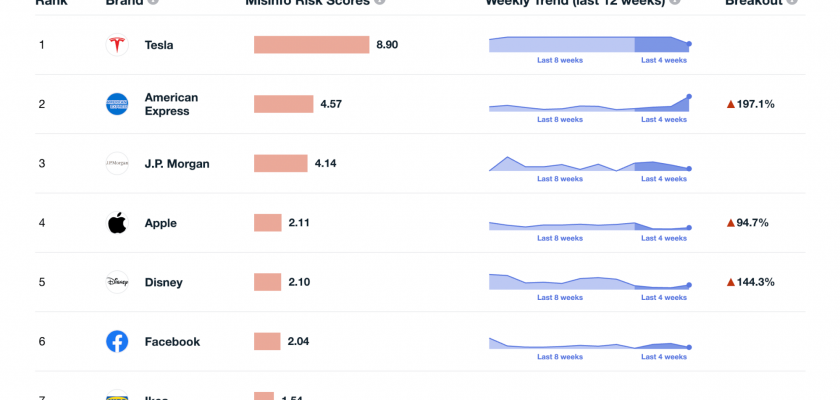
Task: Click "Last 4 weeks" label under Disney trend
Action: click(x=662, y=297)
